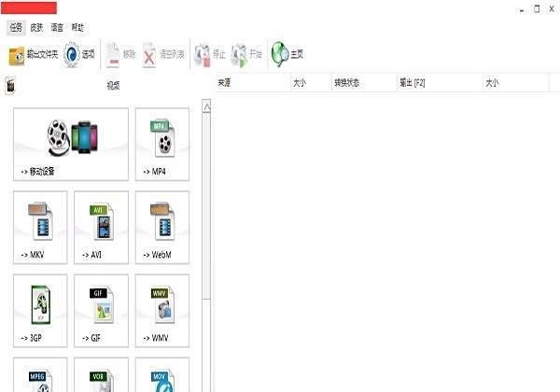This screenshot has height=392, width=560.
Task: Click the 大小 header after 输出 [F2]
Action: [x=516, y=83]
